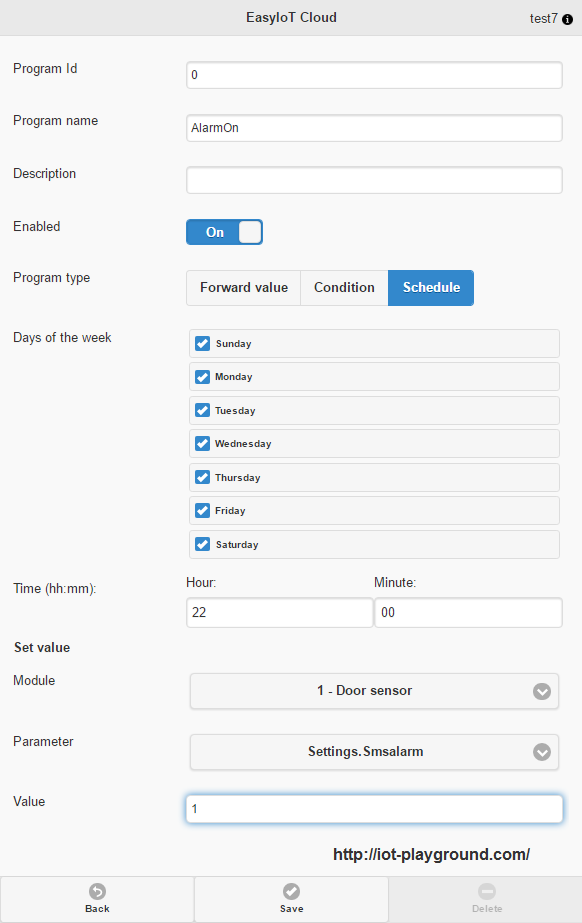Click the Parameter dropdown arrow icon
The image size is (582, 923).
(x=542, y=752)
